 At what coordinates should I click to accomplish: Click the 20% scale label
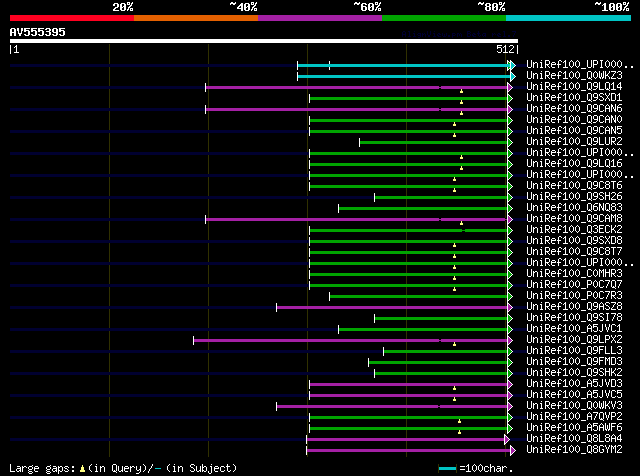tap(123, 7)
